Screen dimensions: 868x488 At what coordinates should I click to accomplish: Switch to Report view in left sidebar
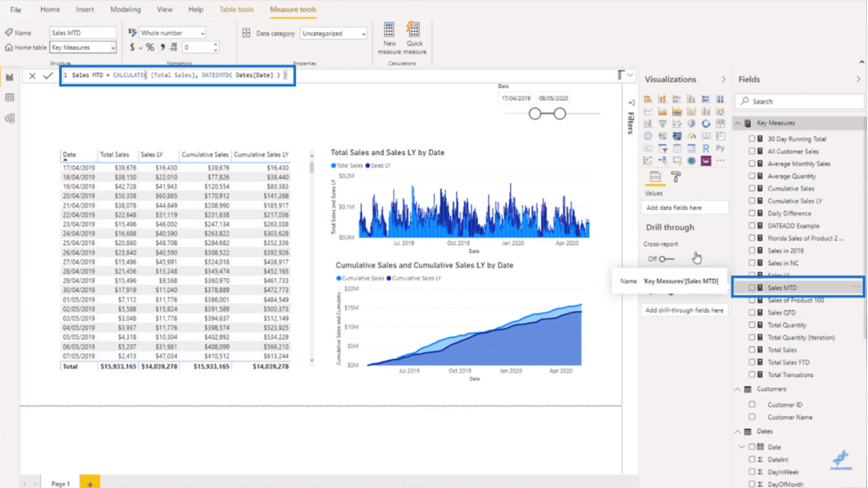click(x=9, y=77)
